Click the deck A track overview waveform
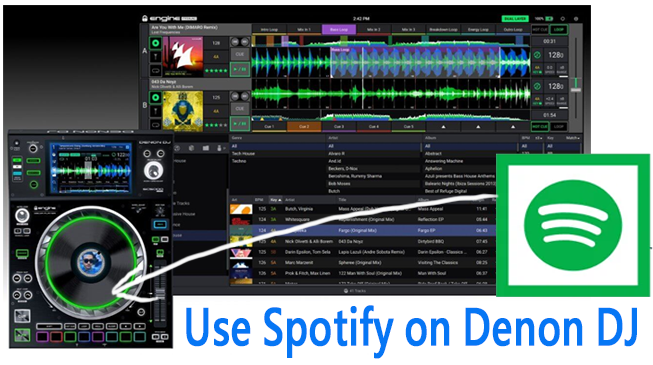The width and height of the screenshot is (653, 365). (391, 41)
